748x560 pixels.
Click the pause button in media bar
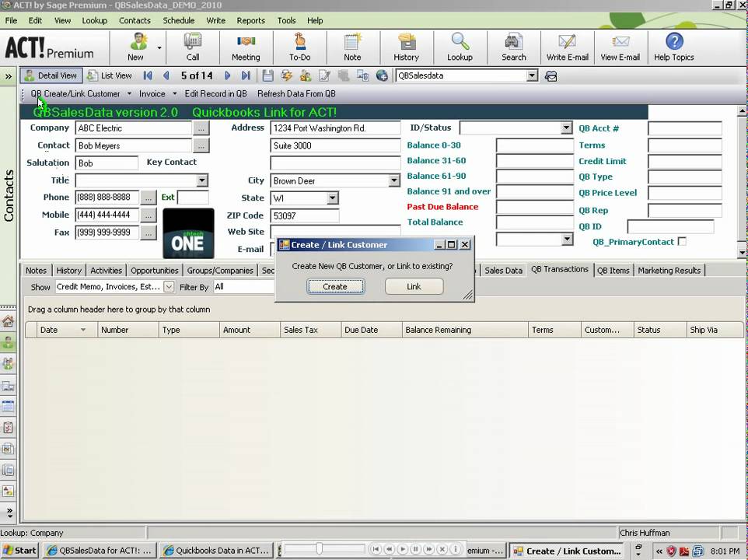[x=415, y=549]
